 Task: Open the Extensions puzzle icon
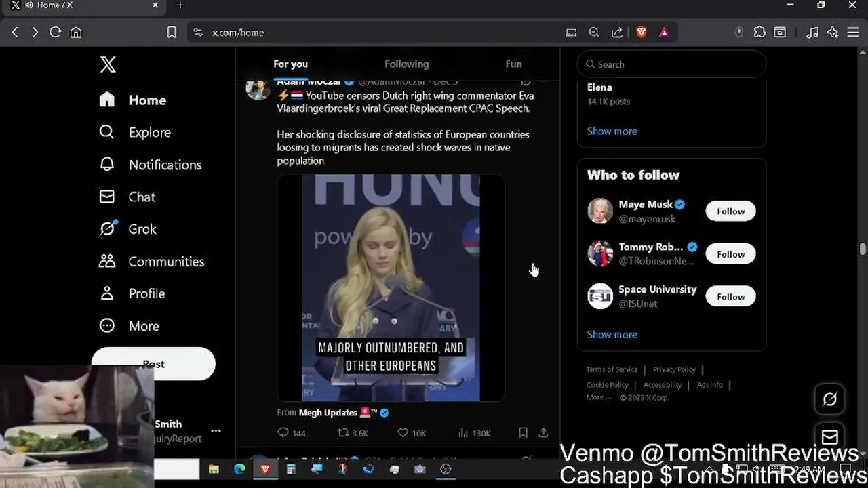[x=759, y=32]
